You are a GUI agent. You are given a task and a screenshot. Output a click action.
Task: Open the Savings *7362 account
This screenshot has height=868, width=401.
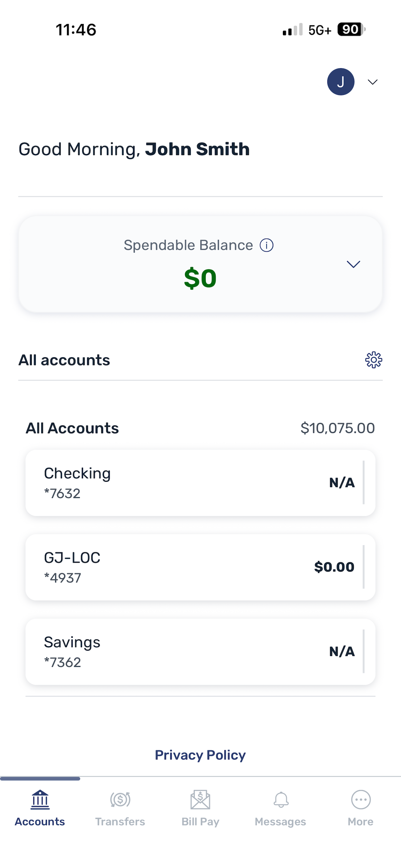click(200, 652)
